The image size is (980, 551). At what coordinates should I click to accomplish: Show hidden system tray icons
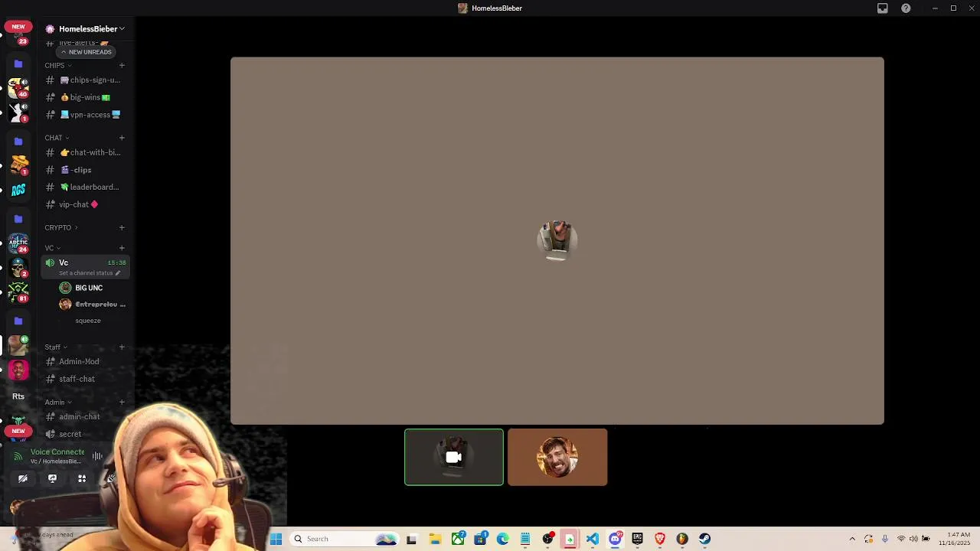(x=852, y=539)
